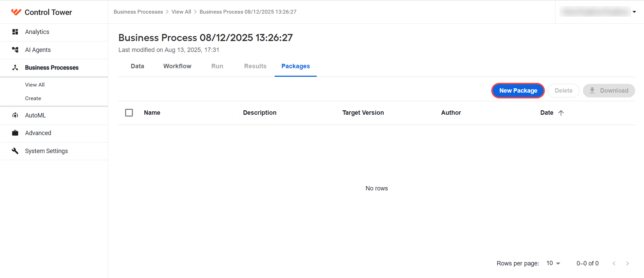This screenshot has width=644, height=278.
Task: Open Analytics via its dashboard icon
Action: coord(15,32)
